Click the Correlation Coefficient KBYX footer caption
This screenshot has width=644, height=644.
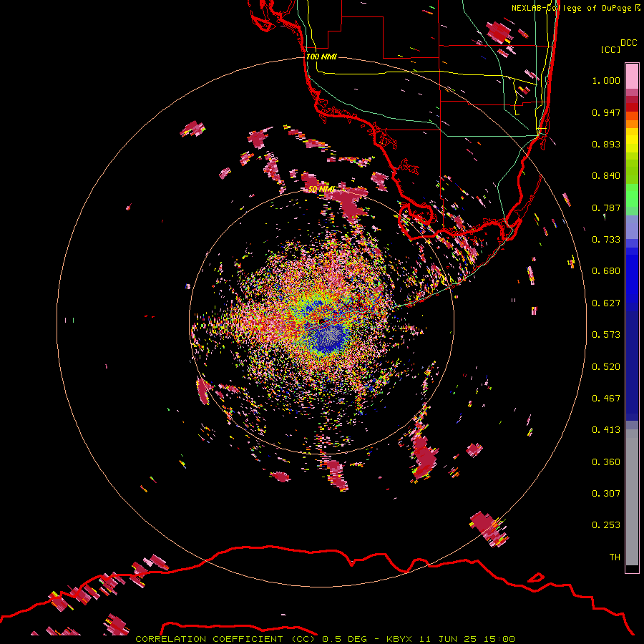click(325, 639)
